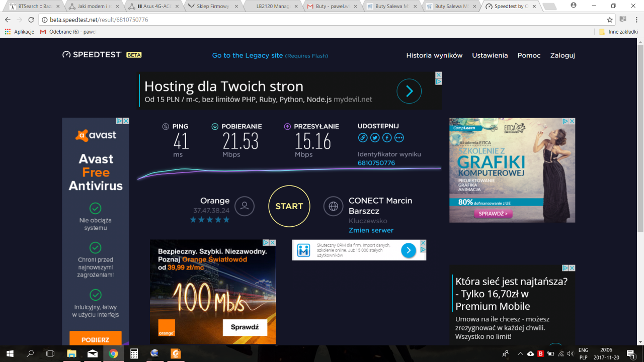Open the People icon in the taskbar
Image resolution: width=644 pixels, height=362 pixels.
point(506,353)
